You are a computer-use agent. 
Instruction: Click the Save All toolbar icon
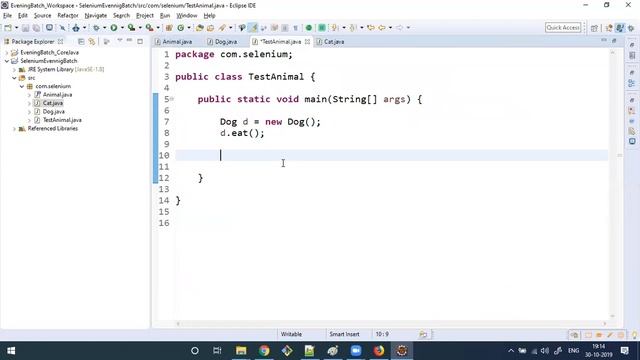point(36,28)
